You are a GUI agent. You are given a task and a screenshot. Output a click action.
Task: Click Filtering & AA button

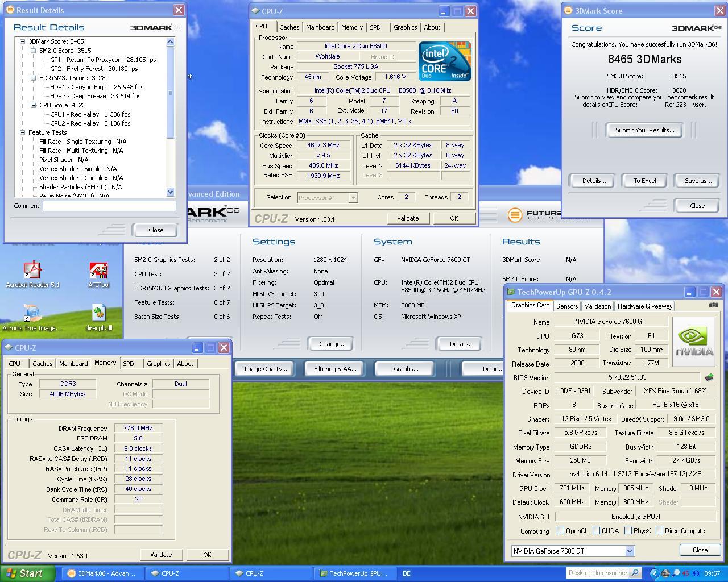click(335, 369)
